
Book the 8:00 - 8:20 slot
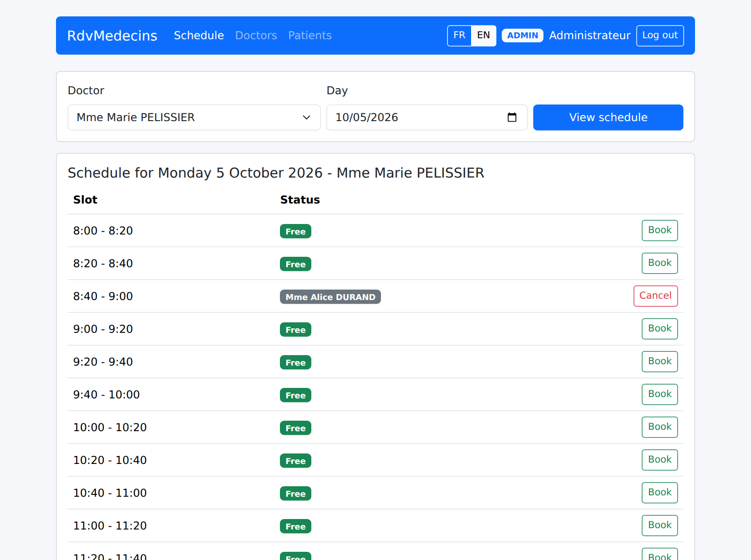660,230
